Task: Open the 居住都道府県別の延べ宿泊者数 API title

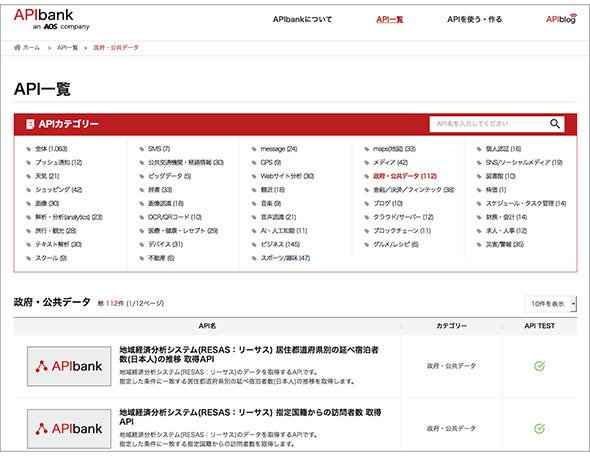Action: point(249,354)
